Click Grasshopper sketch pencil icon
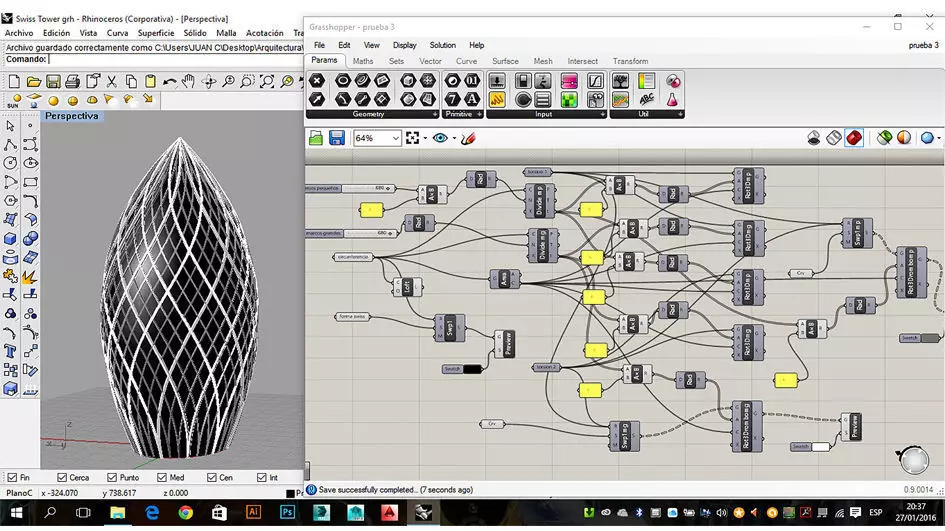 pos(468,138)
